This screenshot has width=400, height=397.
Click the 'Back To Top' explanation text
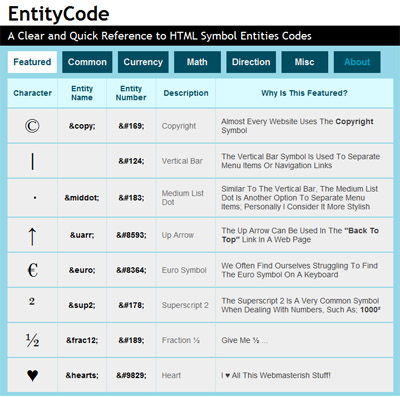coord(300,235)
